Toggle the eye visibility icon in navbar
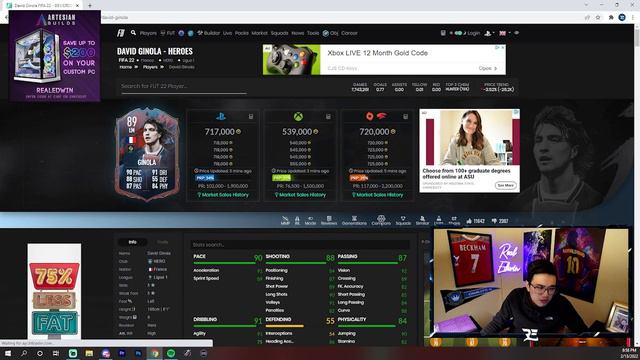The image size is (640, 360). [x=516, y=33]
